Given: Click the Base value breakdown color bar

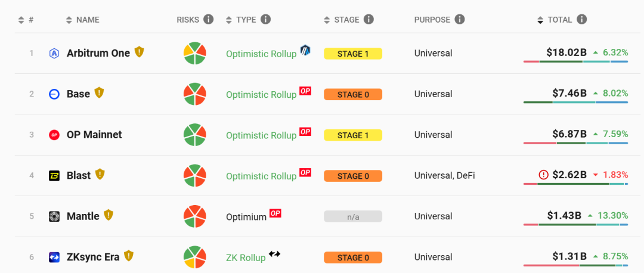Looking at the screenshot, I should click(x=575, y=103).
